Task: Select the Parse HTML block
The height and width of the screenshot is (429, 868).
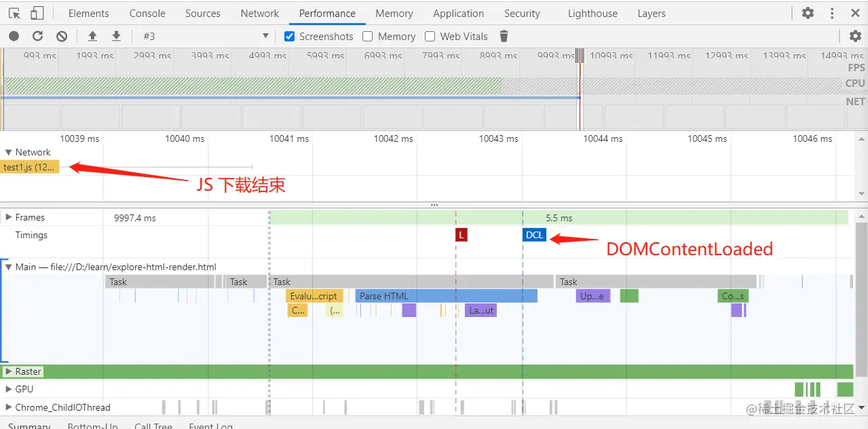Action: [x=446, y=296]
